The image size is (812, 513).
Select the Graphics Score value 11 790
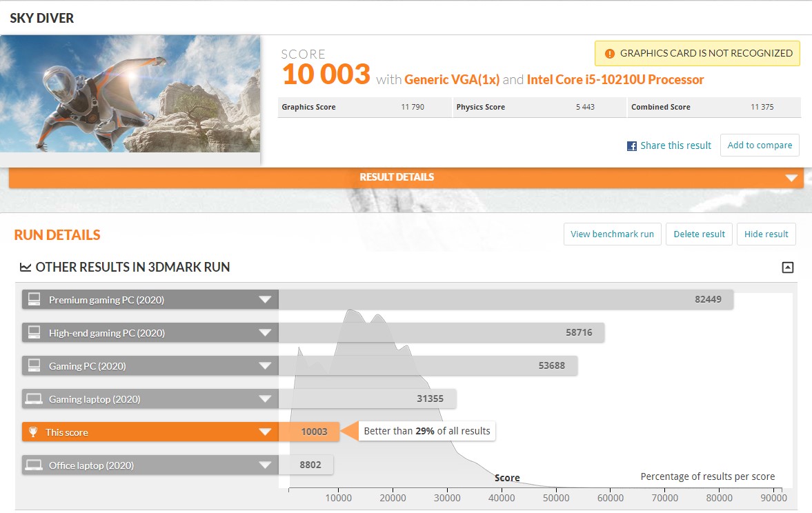[413, 107]
